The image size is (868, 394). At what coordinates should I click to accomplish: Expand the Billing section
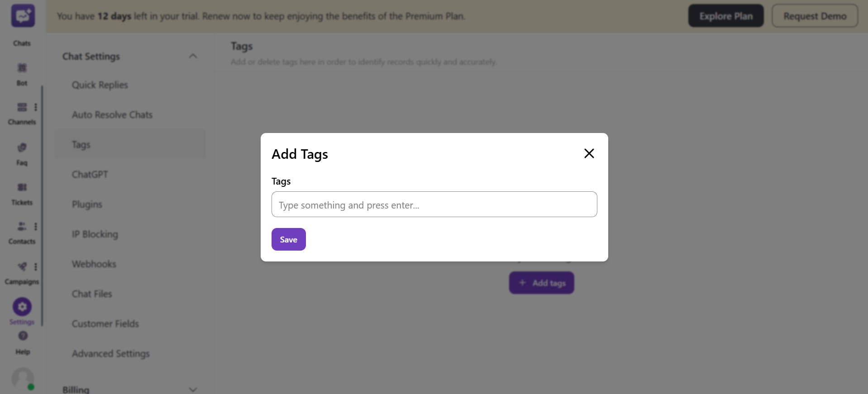point(193,389)
